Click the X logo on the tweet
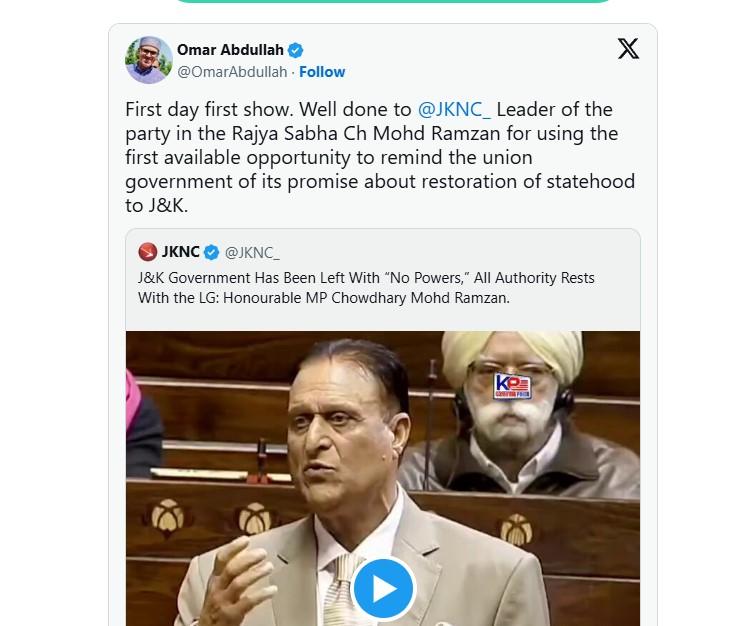Viewport: 744px width, 626px height. (x=628, y=48)
